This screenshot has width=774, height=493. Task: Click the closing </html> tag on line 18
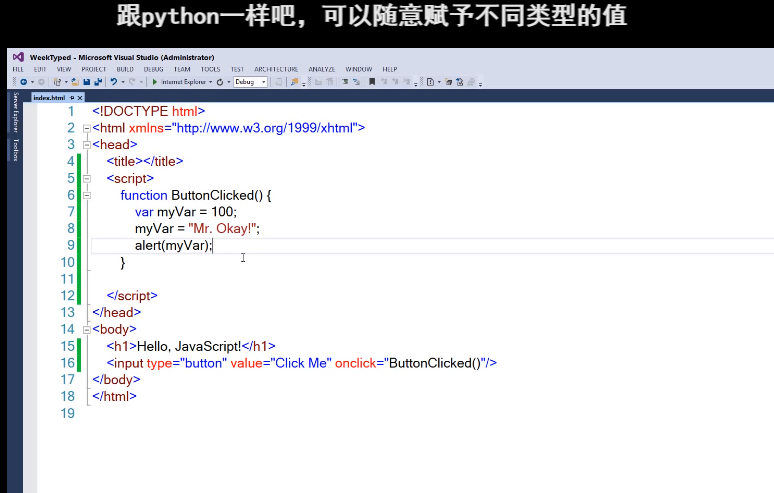click(x=114, y=396)
